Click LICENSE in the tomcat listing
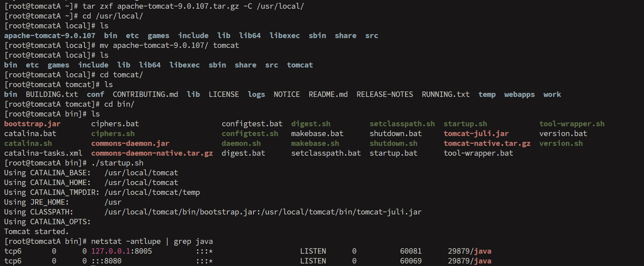The width and height of the screenshot is (644, 266). pyautogui.click(x=224, y=94)
